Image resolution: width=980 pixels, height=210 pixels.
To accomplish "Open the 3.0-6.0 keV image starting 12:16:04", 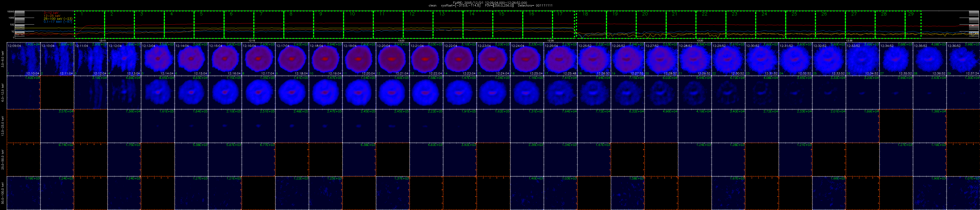I will tap(258, 59).
